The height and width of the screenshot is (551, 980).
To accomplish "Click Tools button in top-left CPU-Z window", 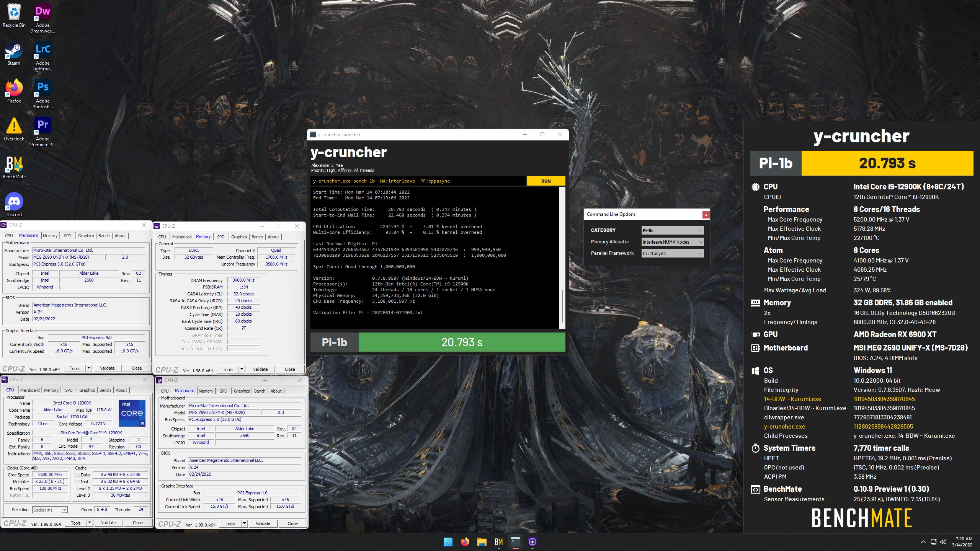I will click(x=75, y=368).
